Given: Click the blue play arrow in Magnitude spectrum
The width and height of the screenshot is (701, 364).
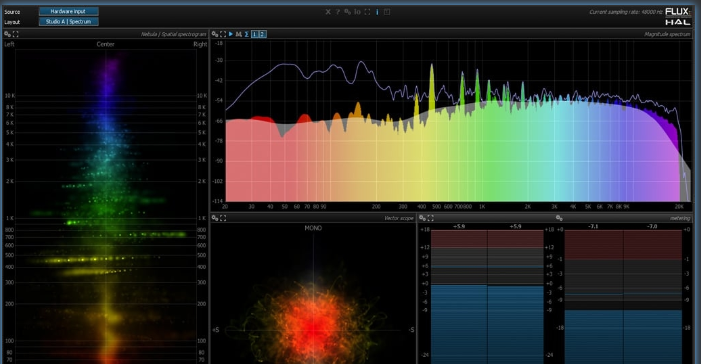Looking at the screenshot, I should 231,34.
